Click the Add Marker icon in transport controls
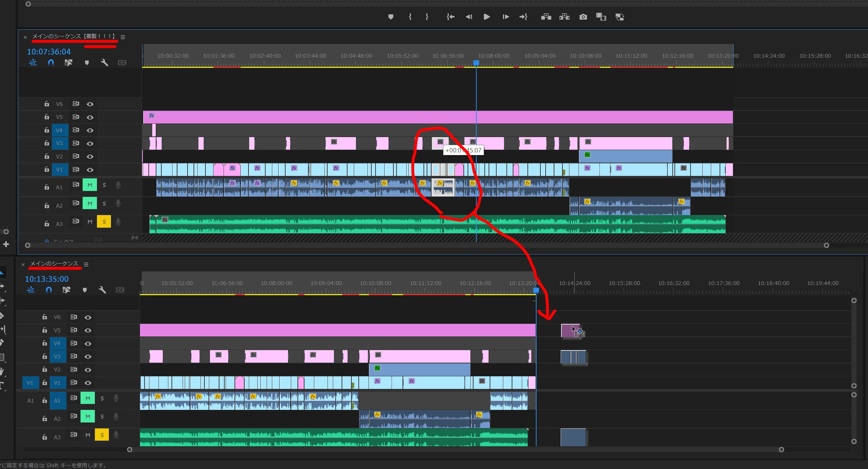This screenshot has height=469, width=868. [x=391, y=17]
